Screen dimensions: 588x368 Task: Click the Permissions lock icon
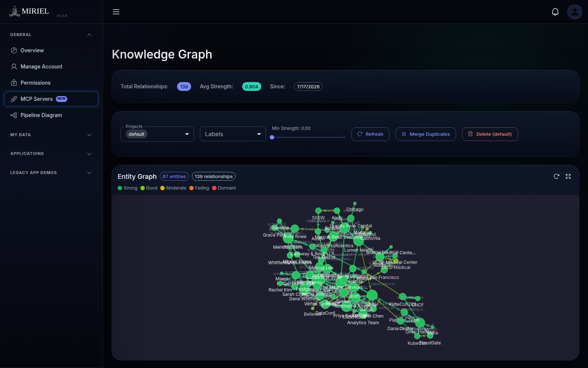point(14,83)
